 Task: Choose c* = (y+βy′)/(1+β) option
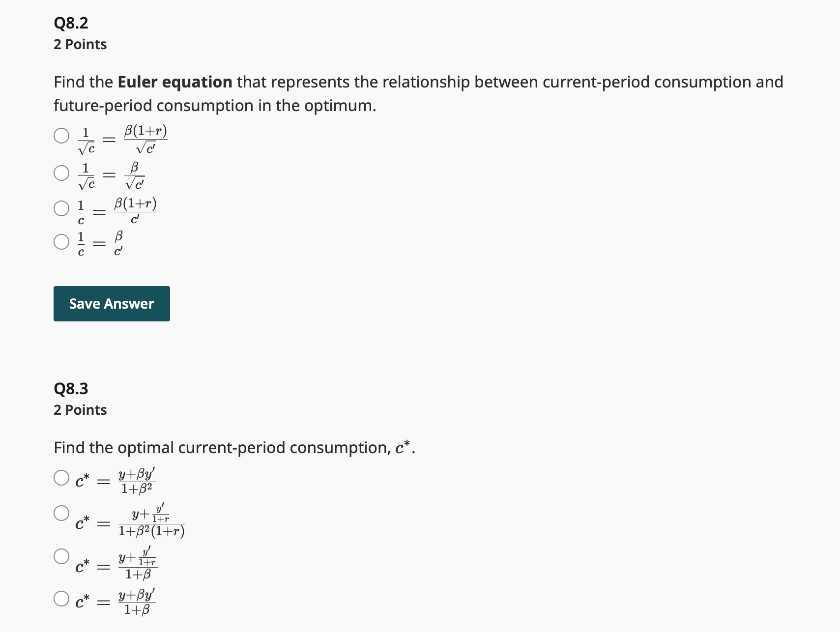pyautogui.click(x=61, y=599)
